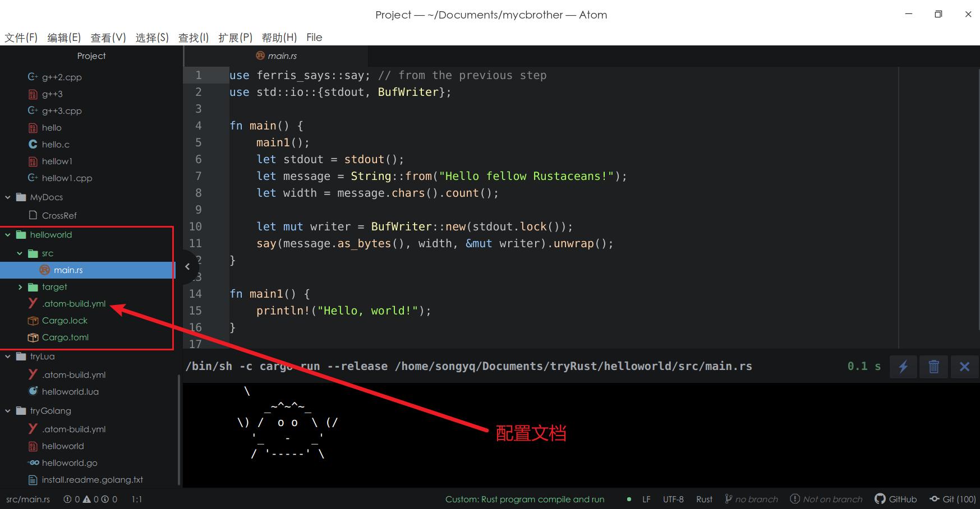
Task: Click the src folder icon
Action: (33, 253)
